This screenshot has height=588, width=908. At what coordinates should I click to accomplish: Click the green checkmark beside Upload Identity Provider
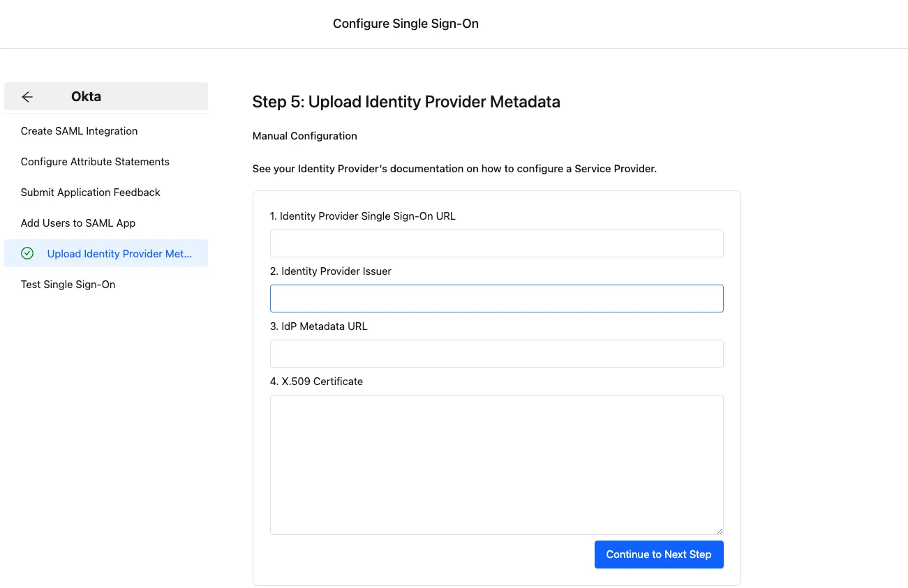tap(27, 253)
